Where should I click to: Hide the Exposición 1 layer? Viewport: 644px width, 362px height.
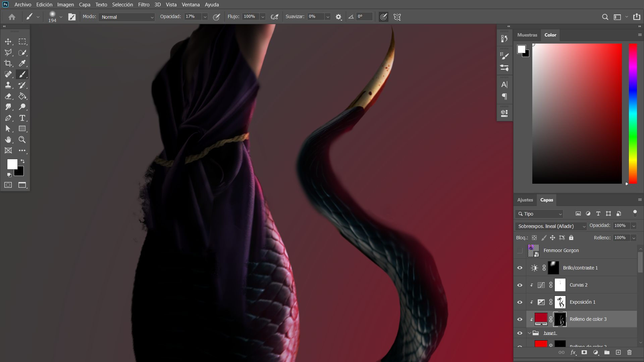click(x=520, y=302)
